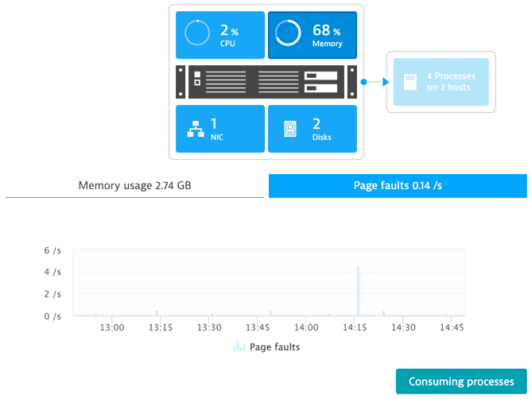The height and width of the screenshot is (399, 532).
Task: Click the Consuming processes button
Action: [x=461, y=382]
